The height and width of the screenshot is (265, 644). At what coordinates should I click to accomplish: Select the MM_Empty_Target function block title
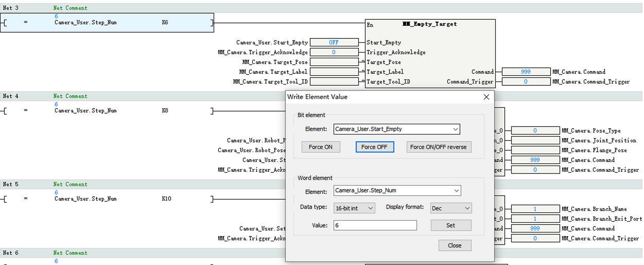click(x=430, y=24)
